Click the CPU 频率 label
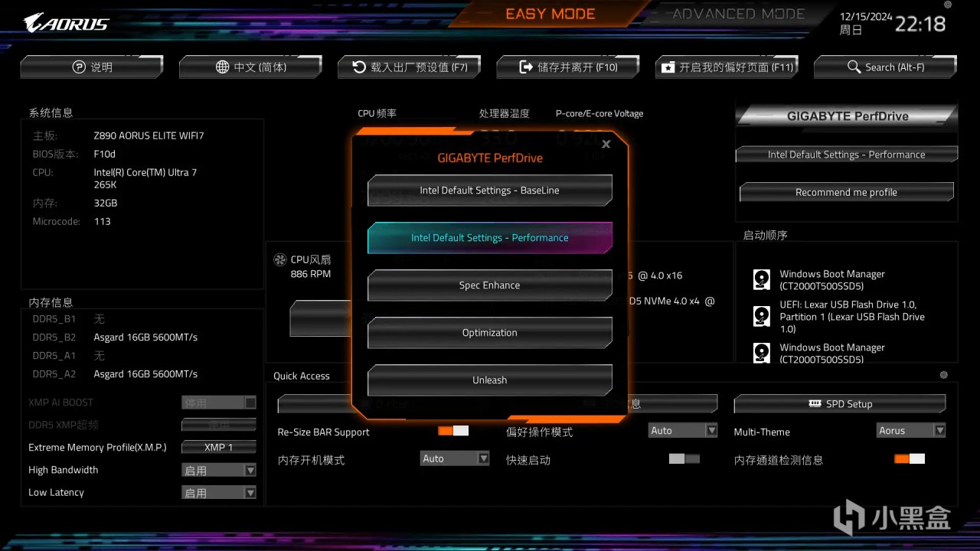The image size is (980, 551). coord(377,113)
